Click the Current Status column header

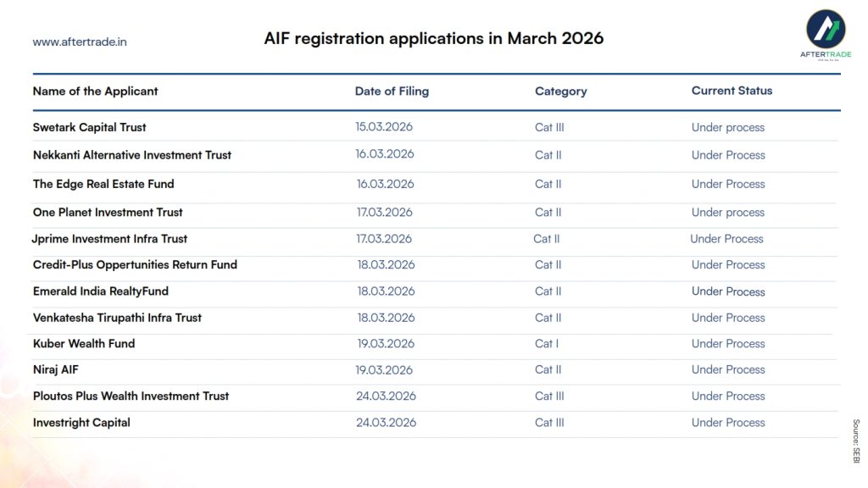pos(732,90)
